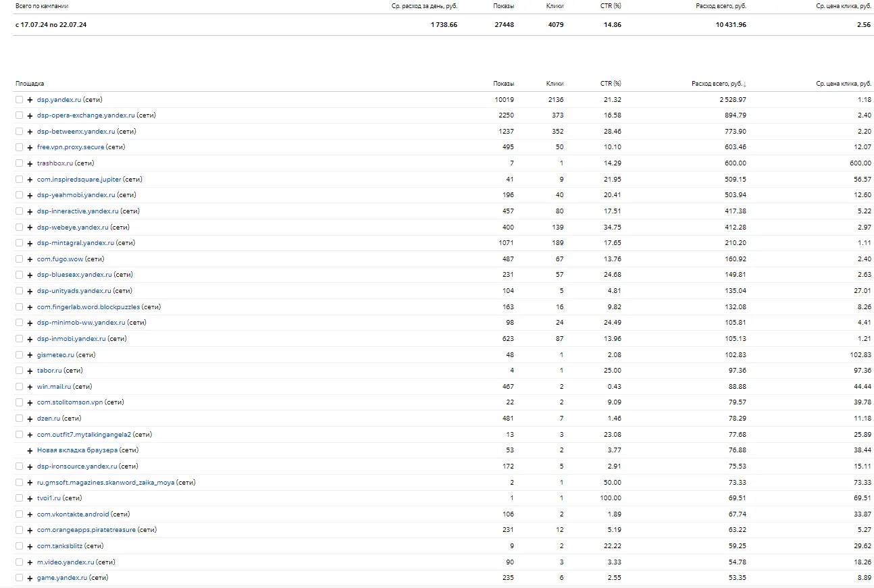The height and width of the screenshot is (588, 874).
Task: Click plus icon beside com.tanksblitz
Action: (x=30, y=546)
